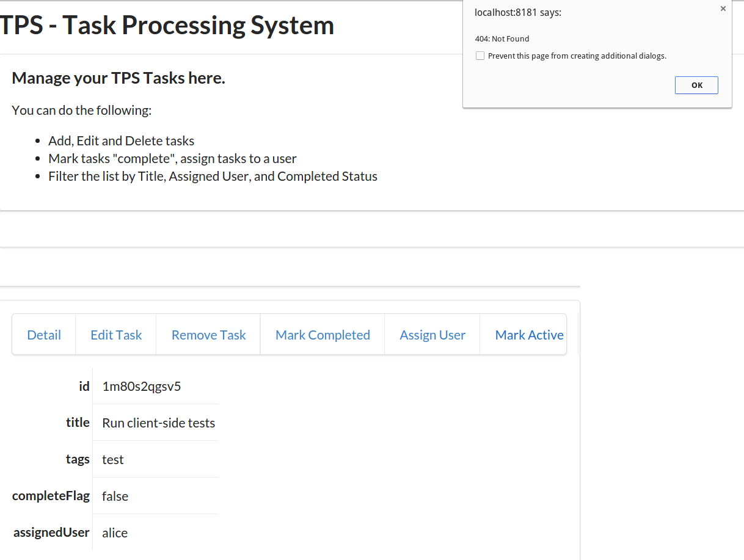
Task: Click the completeFlag field label
Action: [51, 496]
